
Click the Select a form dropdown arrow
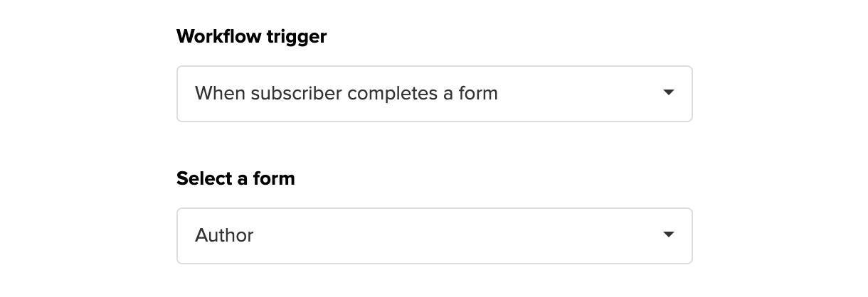pyautogui.click(x=668, y=235)
